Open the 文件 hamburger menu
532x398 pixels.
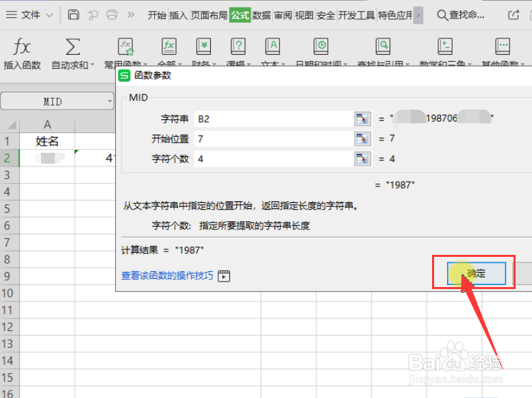click(x=11, y=15)
